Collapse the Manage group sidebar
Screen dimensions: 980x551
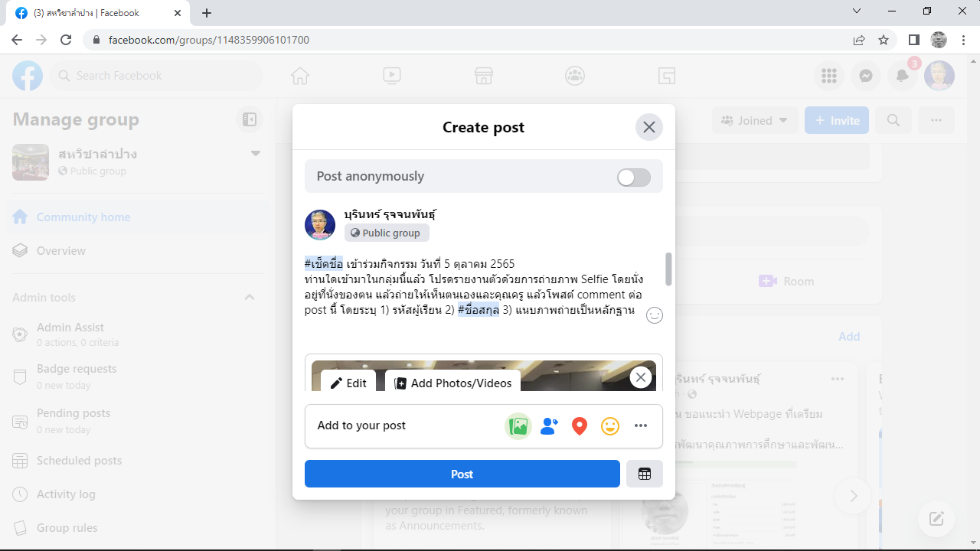(250, 119)
